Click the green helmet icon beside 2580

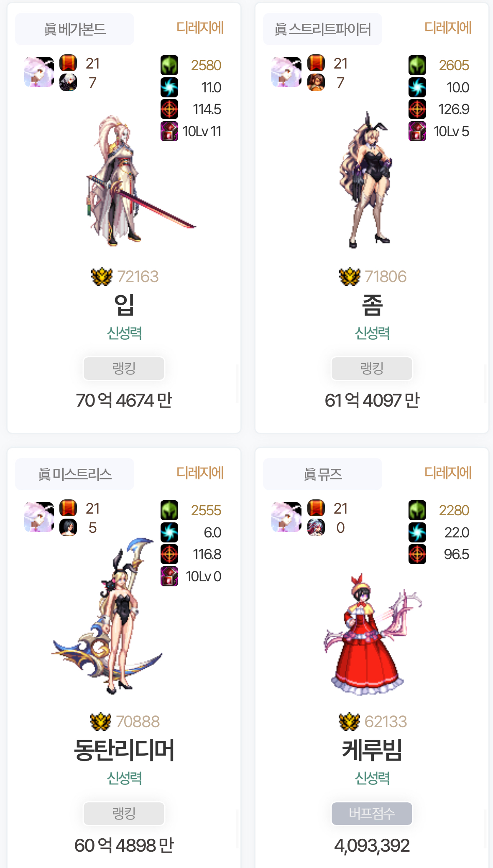pos(169,65)
